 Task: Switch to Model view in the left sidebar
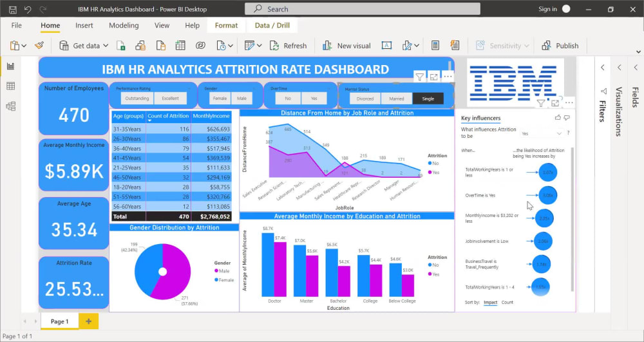tap(11, 106)
